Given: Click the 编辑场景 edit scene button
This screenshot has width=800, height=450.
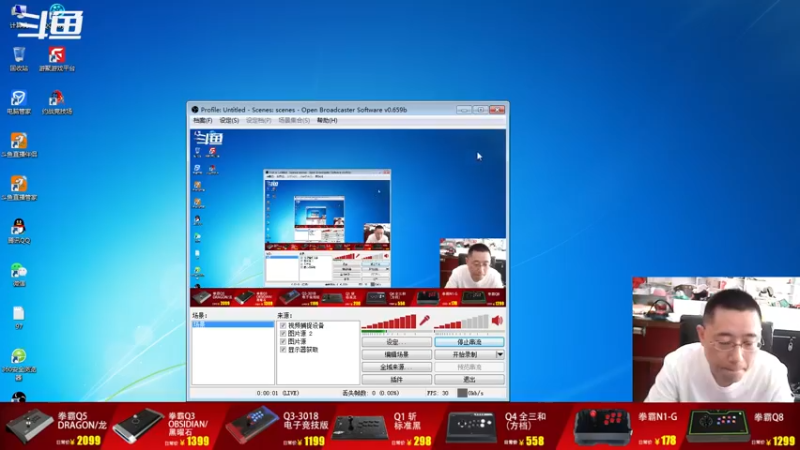Looking at the screenshot, I should tap(396, 355).
